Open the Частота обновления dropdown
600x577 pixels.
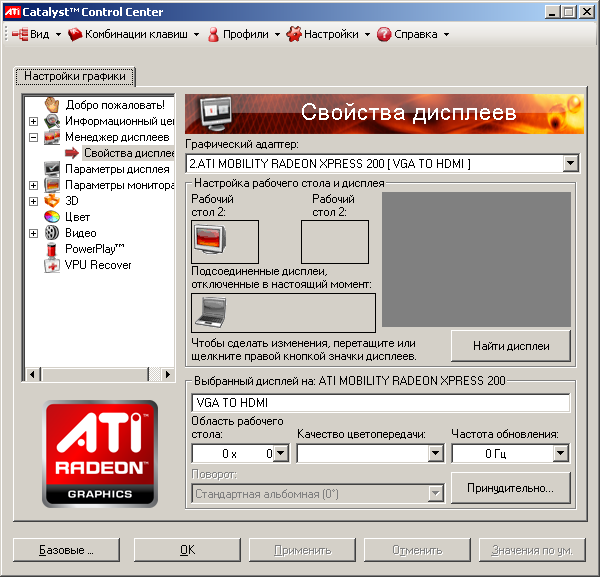point(561,453)
